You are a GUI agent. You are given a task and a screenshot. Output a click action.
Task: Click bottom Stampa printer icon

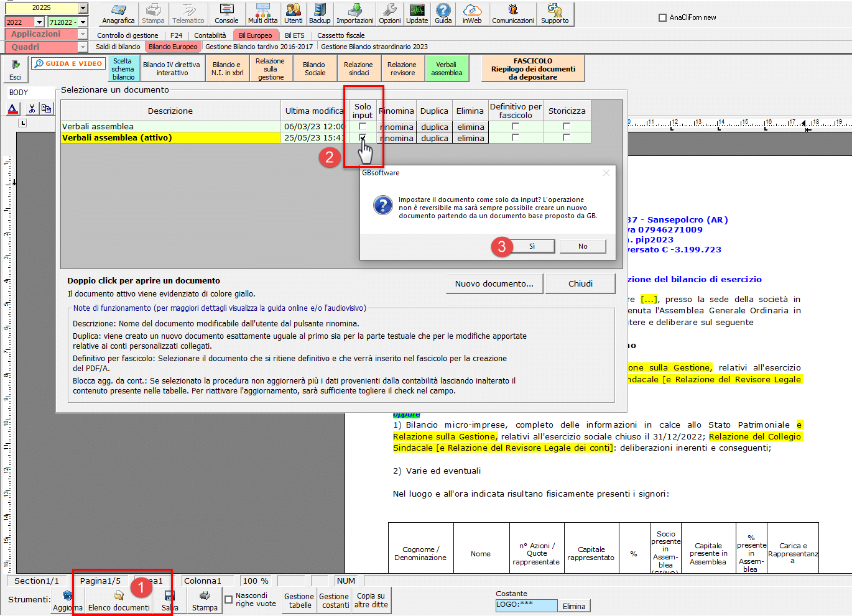[205, 600]
